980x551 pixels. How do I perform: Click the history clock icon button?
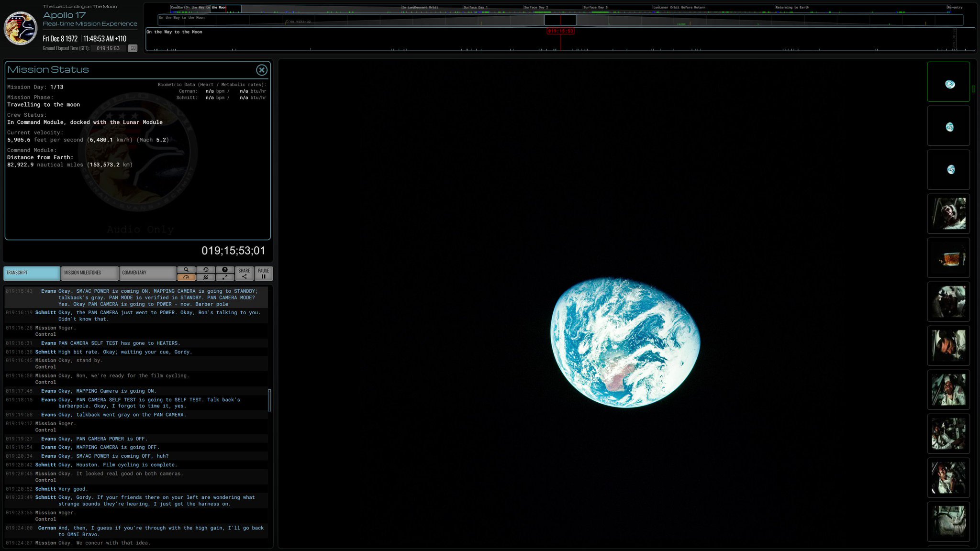(205, 270)
